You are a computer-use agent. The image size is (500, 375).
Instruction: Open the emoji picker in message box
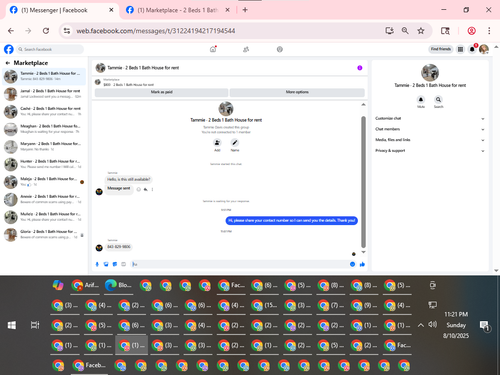352,264
